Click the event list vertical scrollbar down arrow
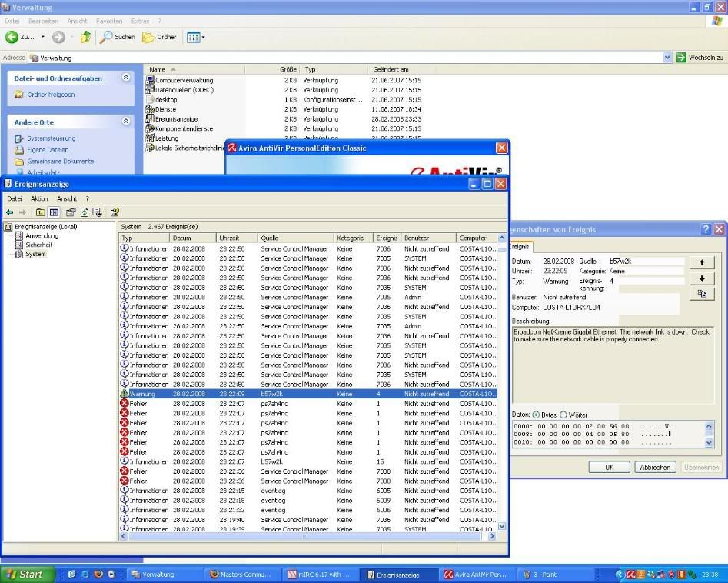 (502, 527)
